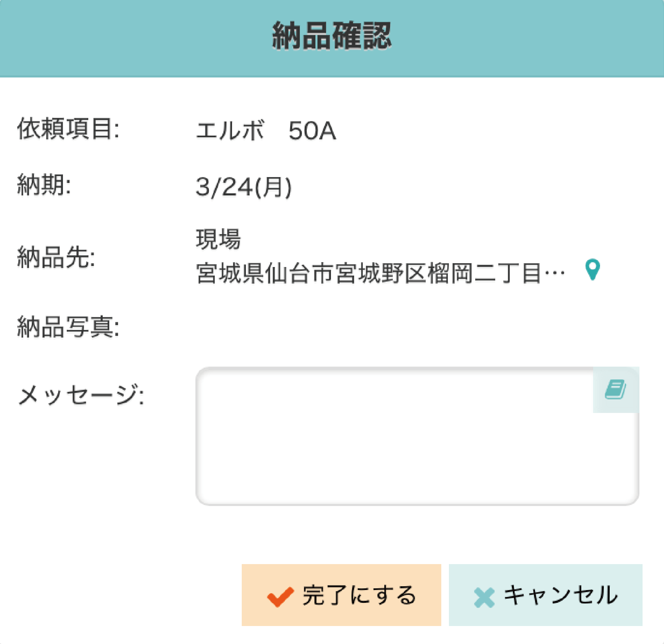Select the truncated address 宮城県仙台市宮城野区榴岡二丁目…

click(x=380, y=273)
